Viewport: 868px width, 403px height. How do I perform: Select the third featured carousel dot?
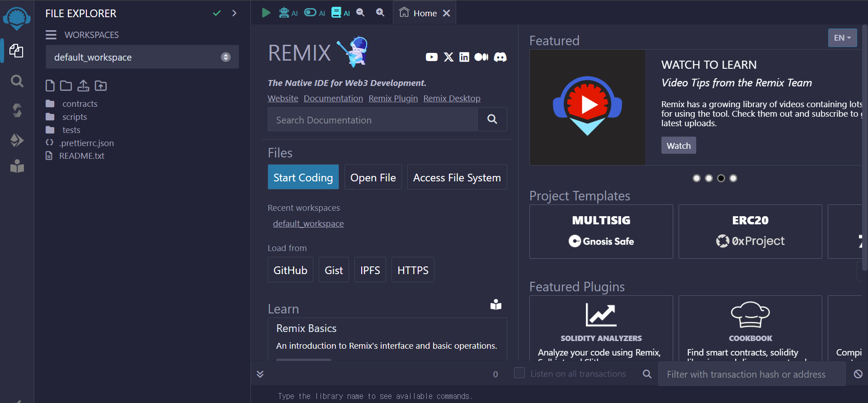[x=721, y=178]
